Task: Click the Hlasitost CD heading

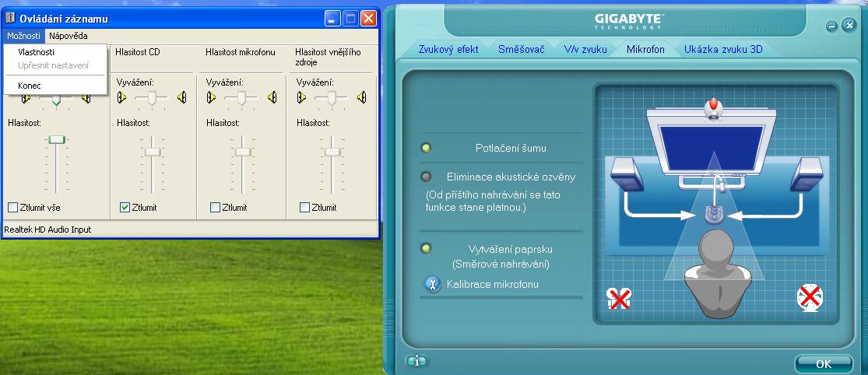Action: click(x=138, y=52)
